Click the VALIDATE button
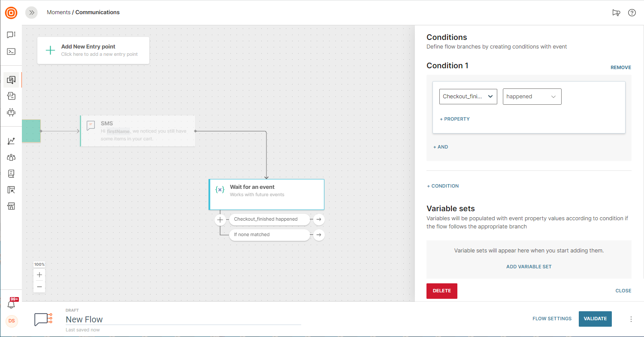 click(595, 319)
